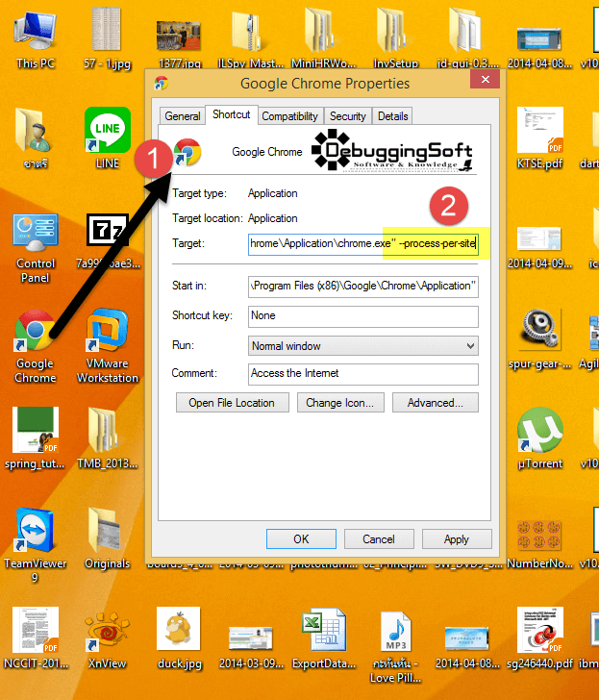Screen dimensions: 599x700
Task: Select the 2014-04-09 image icon
Action: [x=539, y=238]
